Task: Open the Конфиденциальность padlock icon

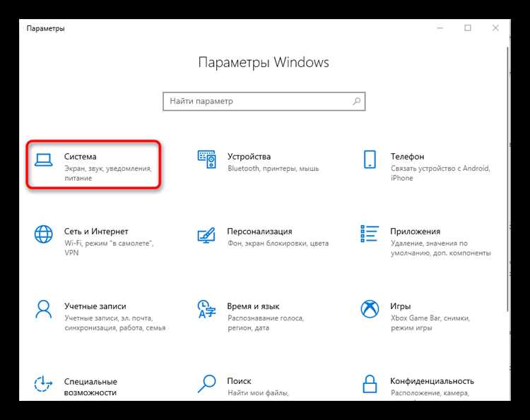Action: click(370, 384)
